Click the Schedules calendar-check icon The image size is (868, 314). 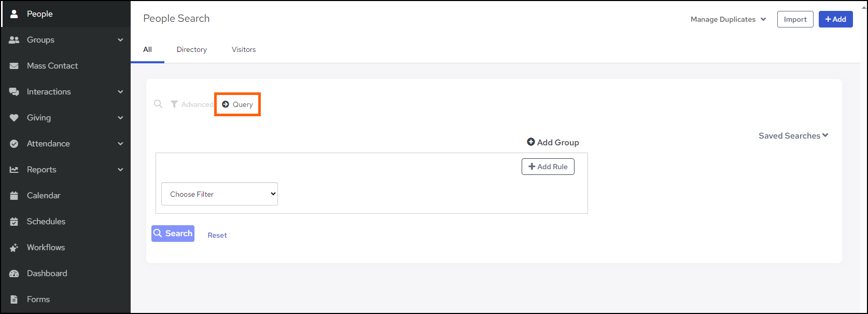[x=14, y=222]
